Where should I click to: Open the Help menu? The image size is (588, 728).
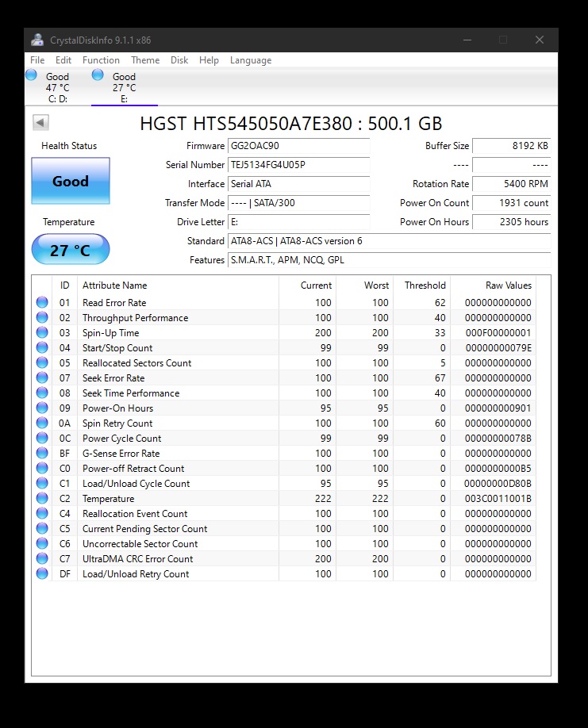(209, 60)
